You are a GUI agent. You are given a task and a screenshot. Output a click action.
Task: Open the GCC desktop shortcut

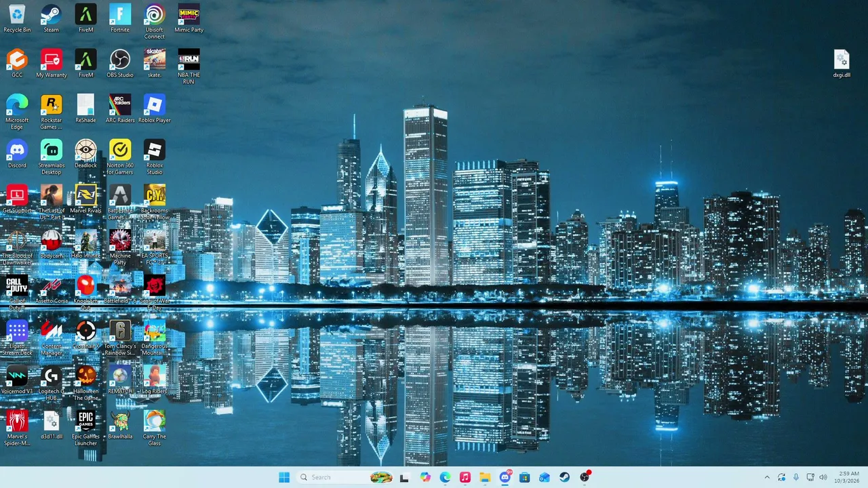tap(17, 64)
